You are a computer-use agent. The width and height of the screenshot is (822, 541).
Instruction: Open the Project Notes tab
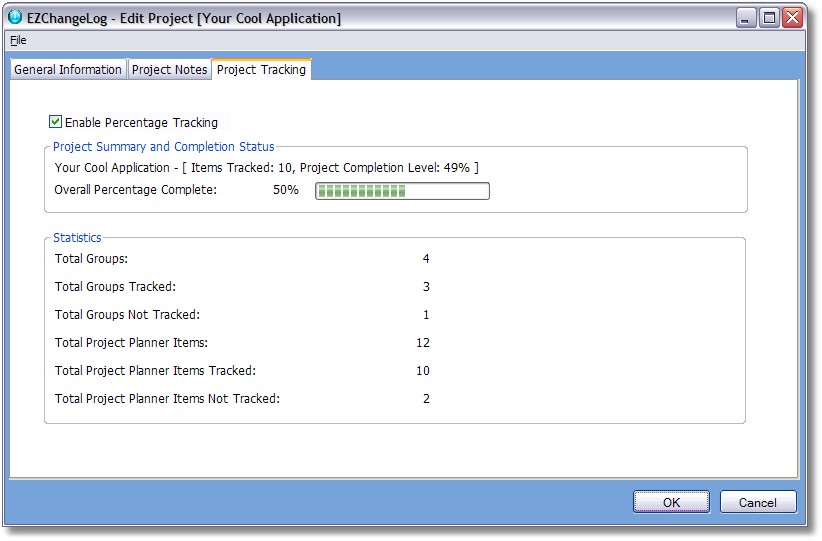click(169, 70)
